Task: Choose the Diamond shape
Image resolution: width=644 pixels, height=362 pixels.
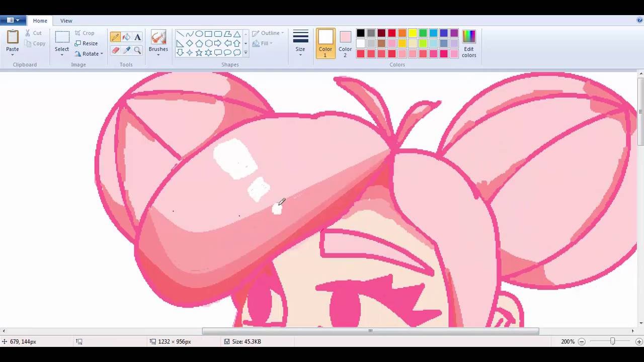Action: (x=190, y=43)
